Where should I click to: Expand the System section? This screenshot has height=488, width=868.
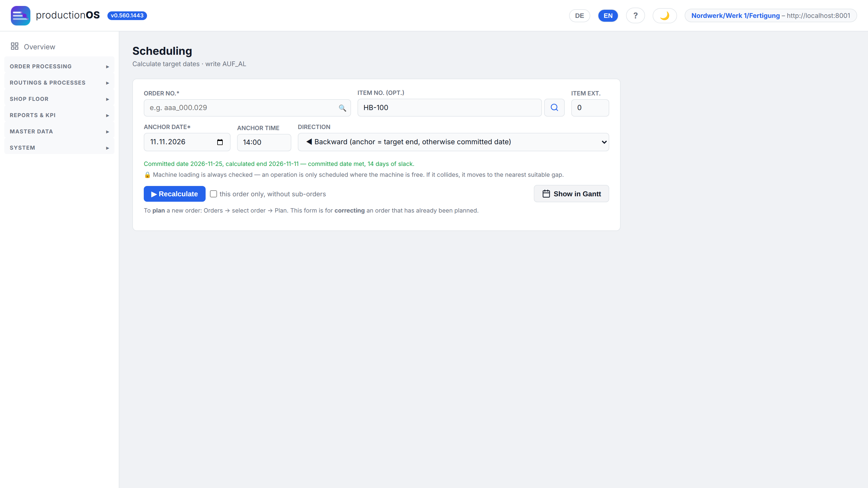[59, 147]
